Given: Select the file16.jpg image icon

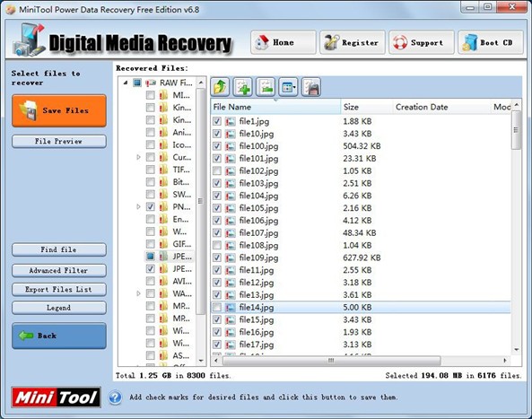Looking at the screenshot, I should (x=231, y=332).
